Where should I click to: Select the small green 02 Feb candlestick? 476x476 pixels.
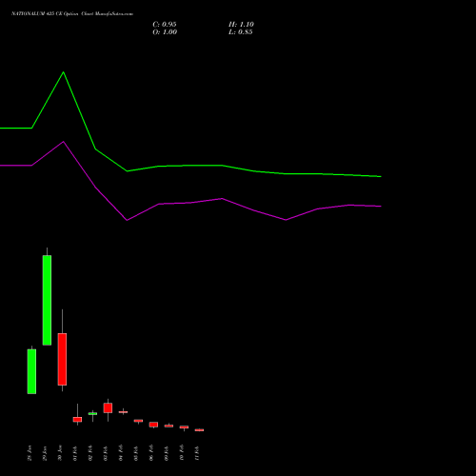(x=92, y=413)
